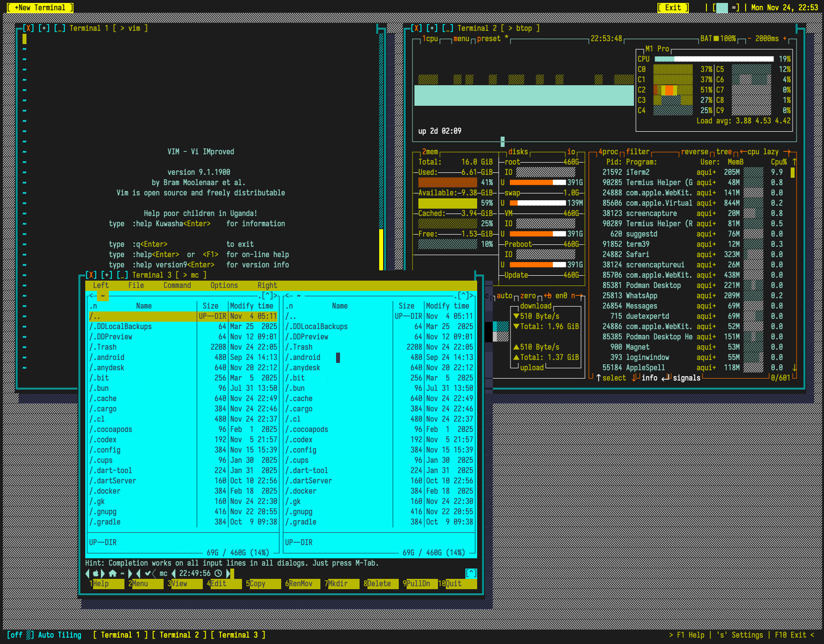The image size is (824, 644).
Task: Click the [_] minimize icon on Terminal 3
Action: 122,275
